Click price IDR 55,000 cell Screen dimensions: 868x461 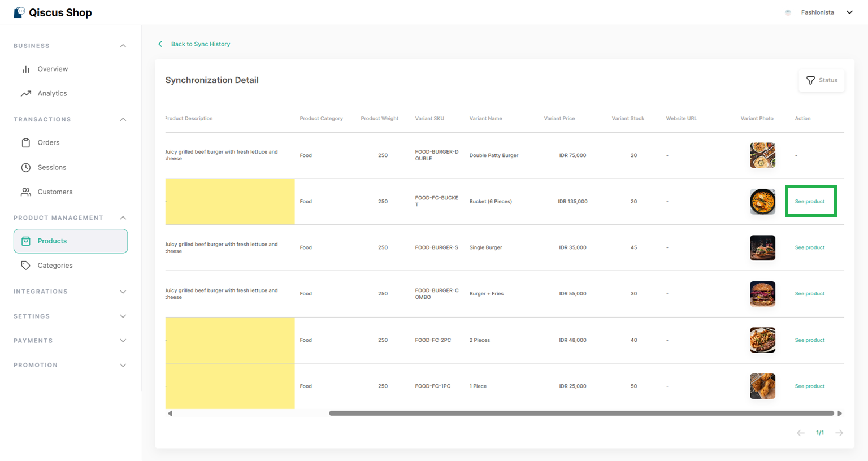pyautogui.click(x=573, y=294)
